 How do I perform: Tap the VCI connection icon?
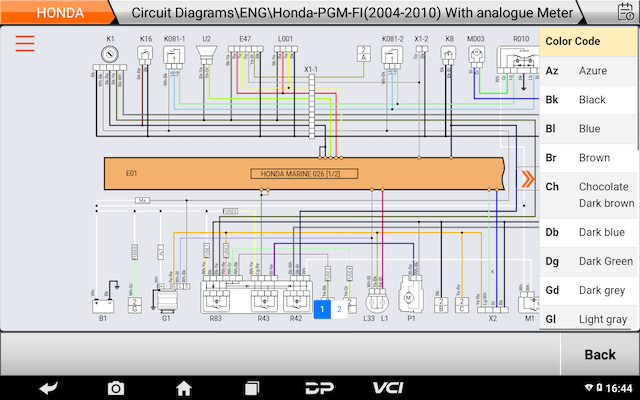[x=388, y=388]
